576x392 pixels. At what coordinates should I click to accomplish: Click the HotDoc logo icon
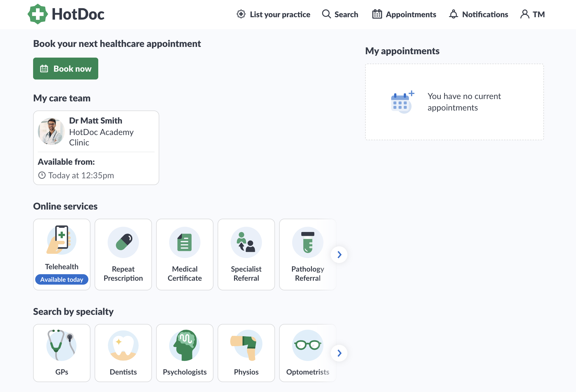point(38,14)
